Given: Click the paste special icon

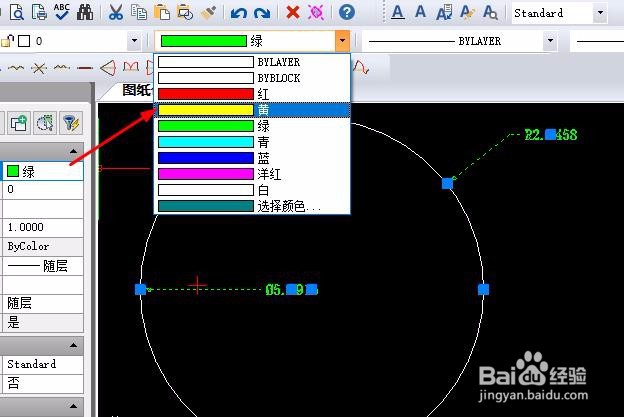Looking at the screenshot, I should (x=185, y=12).
